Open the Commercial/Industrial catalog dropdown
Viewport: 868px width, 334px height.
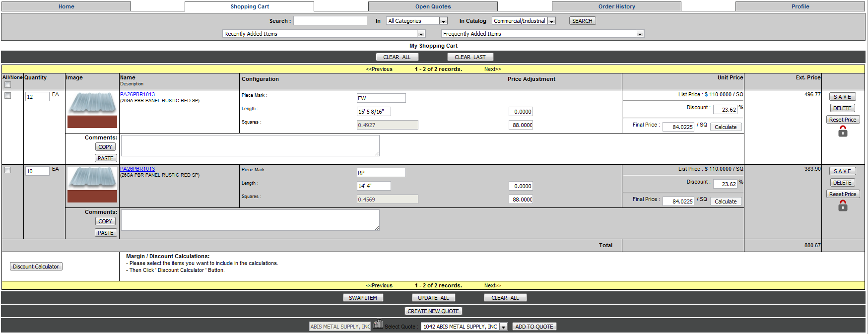551,21
